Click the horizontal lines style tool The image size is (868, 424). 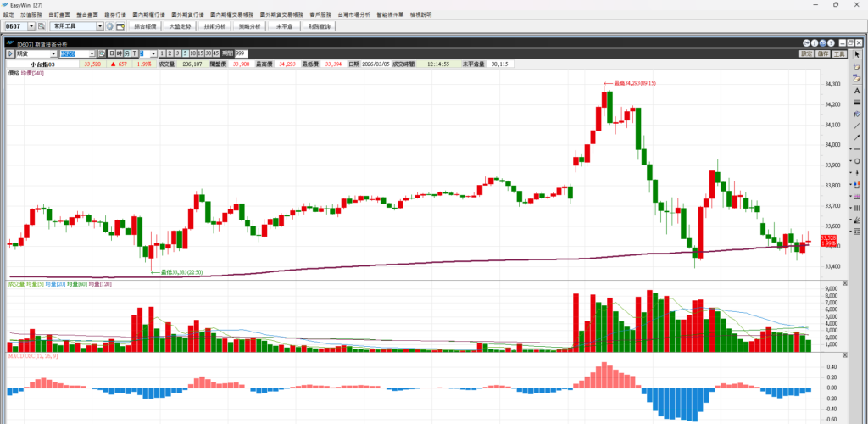tap(857, 103)
